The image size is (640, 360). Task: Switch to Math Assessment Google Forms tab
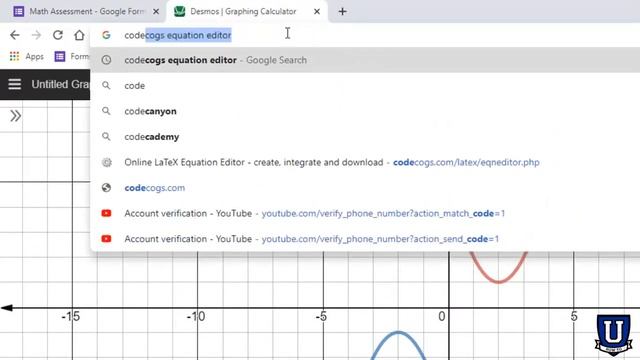85,11
